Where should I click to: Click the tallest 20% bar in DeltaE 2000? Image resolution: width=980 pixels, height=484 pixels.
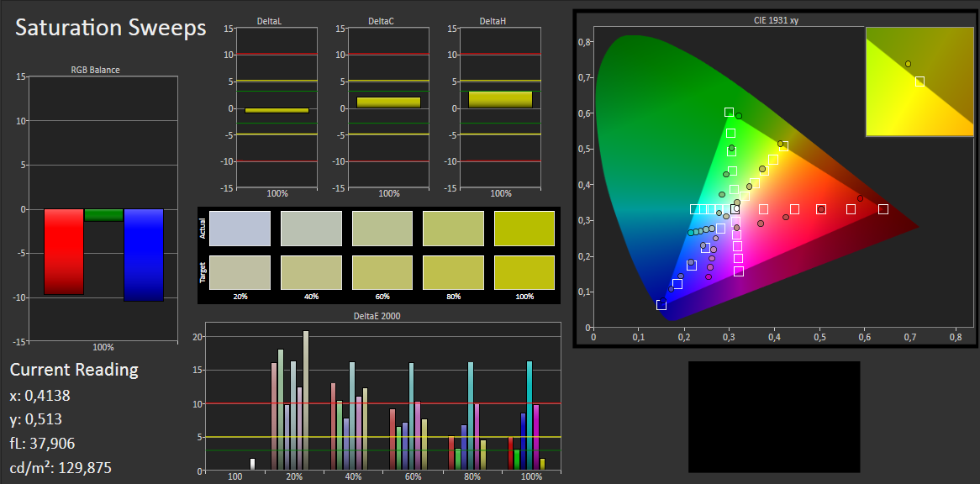pos(306,400)
